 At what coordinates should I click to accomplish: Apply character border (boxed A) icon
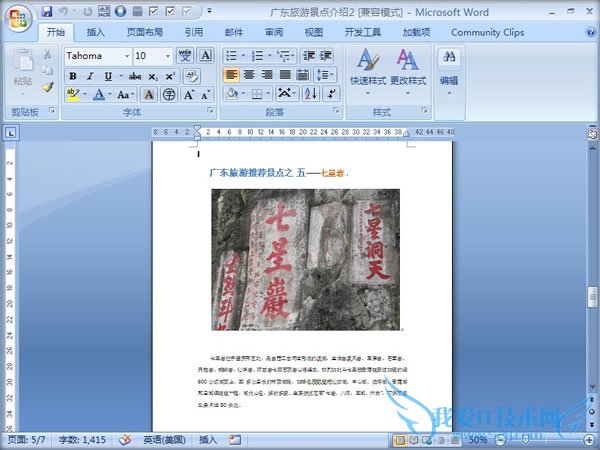pyautogui.click(x=205, y=56)
